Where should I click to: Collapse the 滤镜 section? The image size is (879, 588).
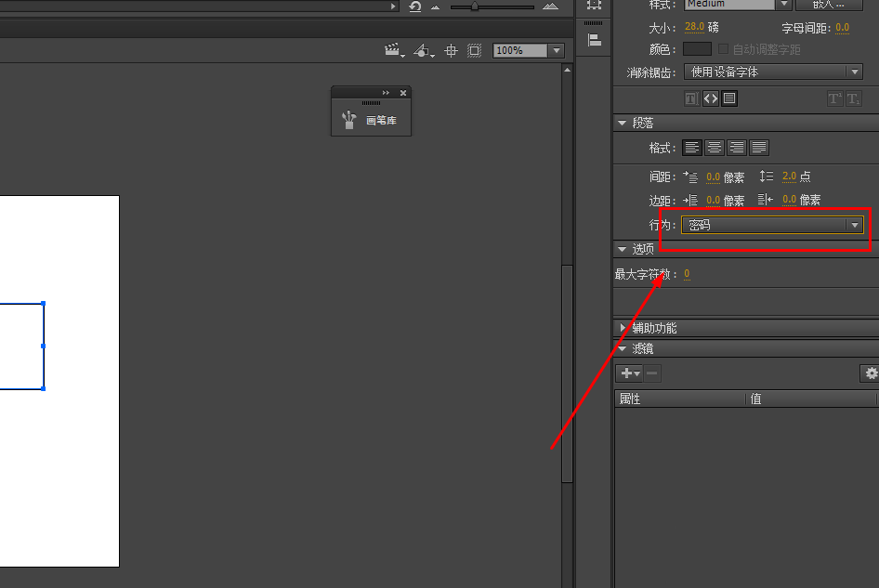pyautogui.click(x=622, y=348)
